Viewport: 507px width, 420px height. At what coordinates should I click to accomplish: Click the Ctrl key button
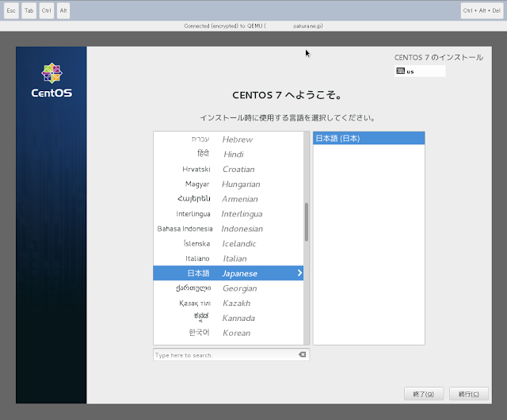point(46,10)
